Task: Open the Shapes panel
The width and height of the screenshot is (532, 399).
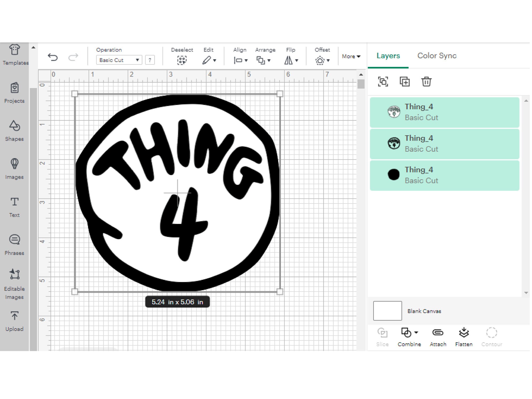Action: coord(14,130)
